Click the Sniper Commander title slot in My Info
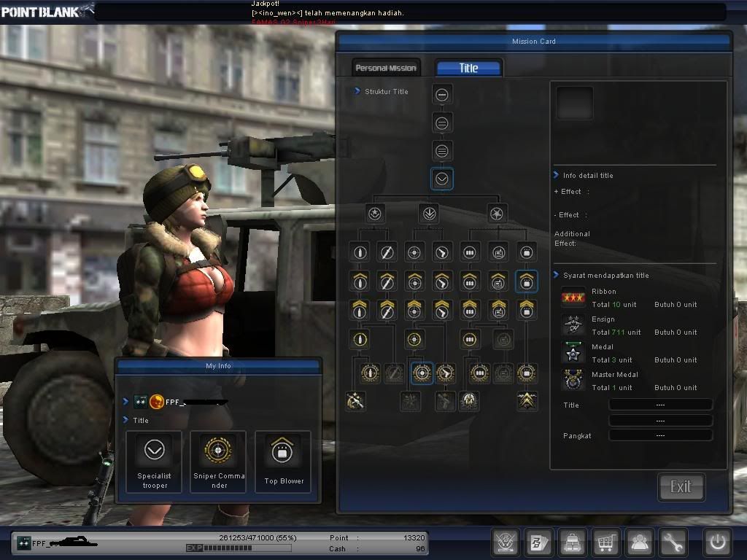747x560 pixels. (x=219, y=462)
